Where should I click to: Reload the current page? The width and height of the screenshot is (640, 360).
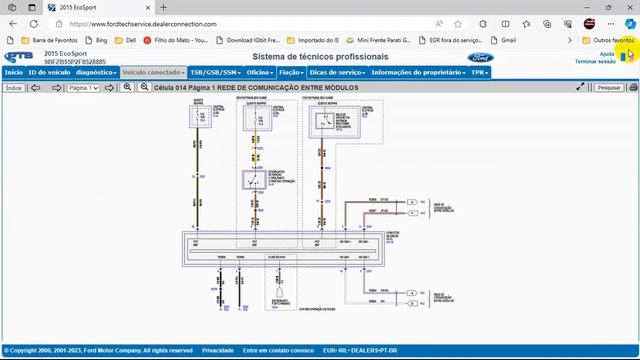(34, 24)
